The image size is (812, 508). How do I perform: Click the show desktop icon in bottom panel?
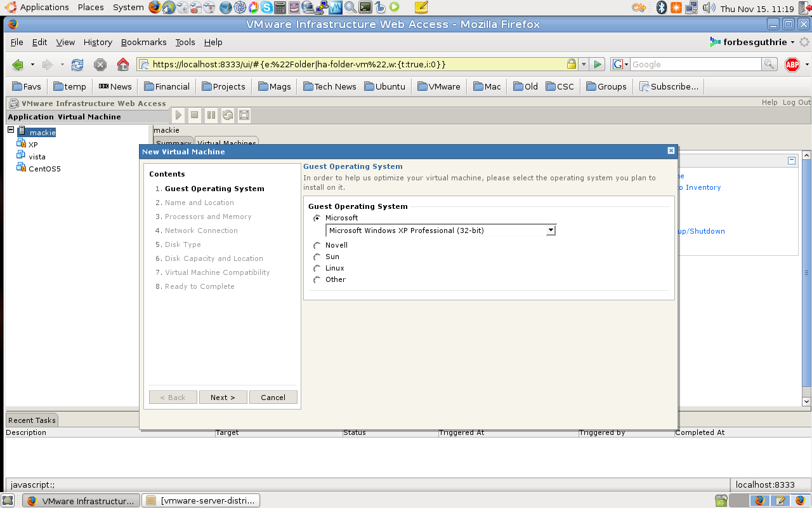tap(8, 500)
